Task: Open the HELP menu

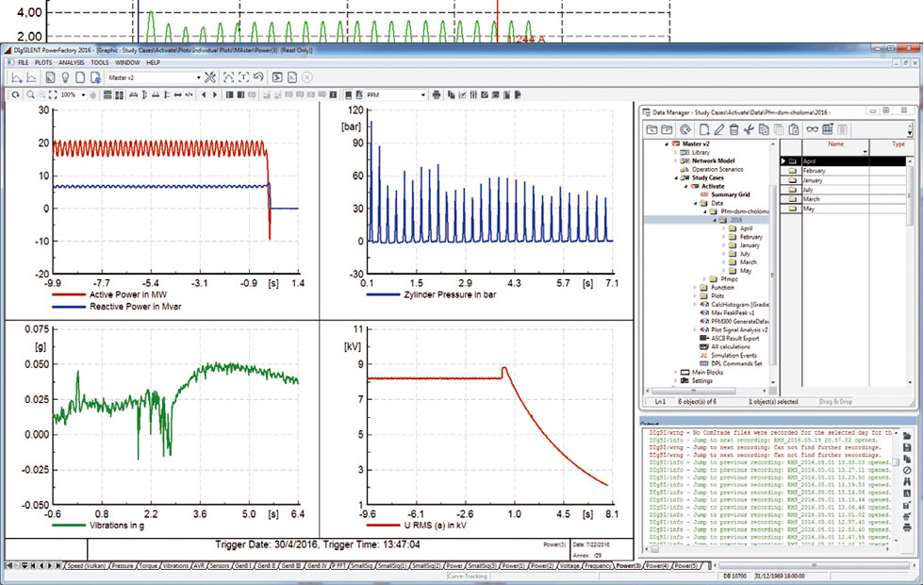Action: click(153, 62)
